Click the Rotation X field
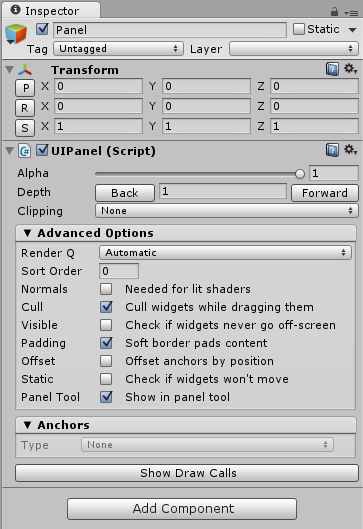The height and width of the screenshot is (529, 363). point(98,106)
